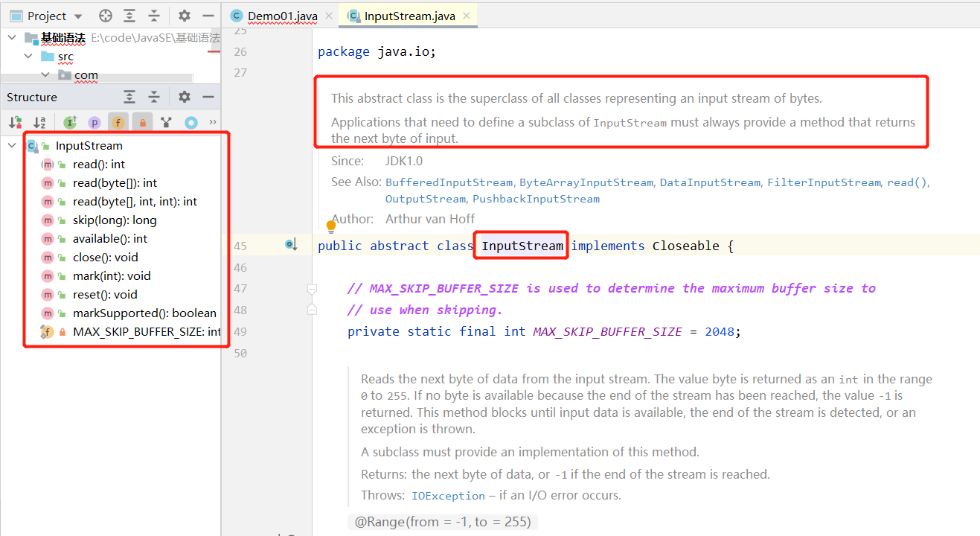Click line number 45 in the gutter
The image size is (980, 536).
pyautogui.click(x=240, y=246)
